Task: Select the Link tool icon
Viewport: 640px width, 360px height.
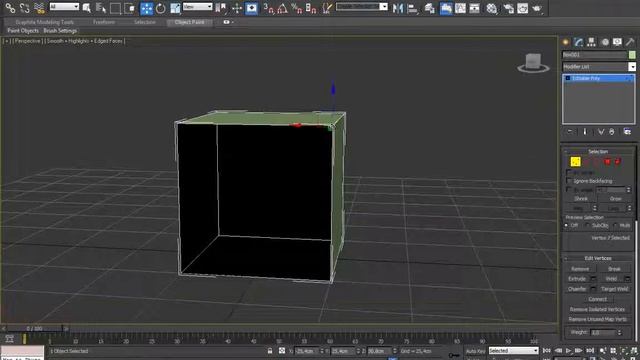Action: pyautogui.click(x=10, y=8)
